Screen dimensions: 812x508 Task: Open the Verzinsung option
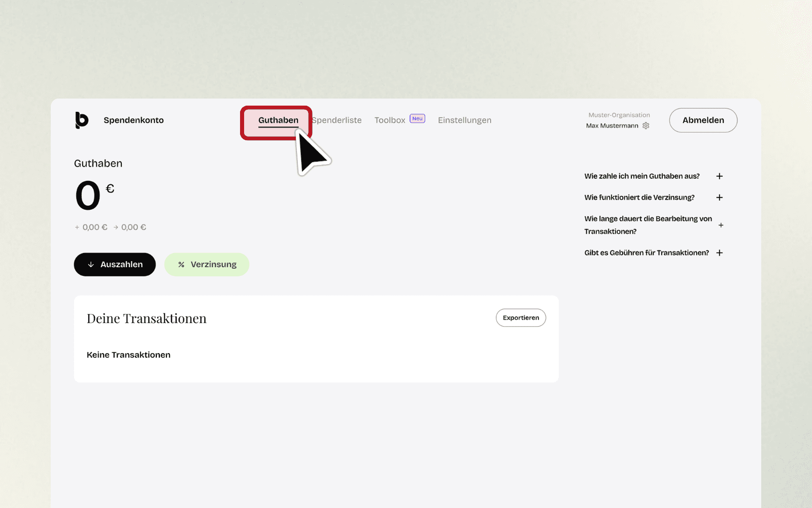[207, 265]
